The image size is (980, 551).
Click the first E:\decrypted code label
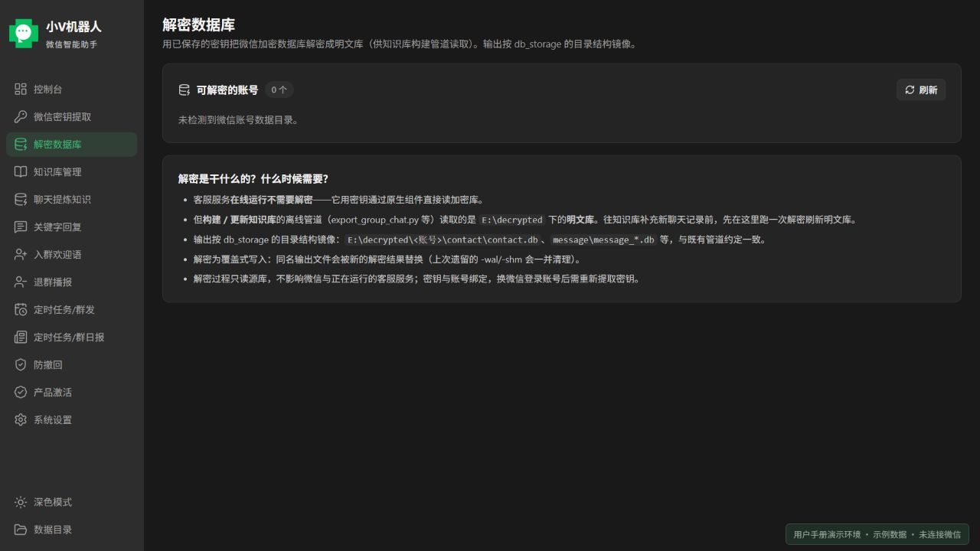point(512,220)
